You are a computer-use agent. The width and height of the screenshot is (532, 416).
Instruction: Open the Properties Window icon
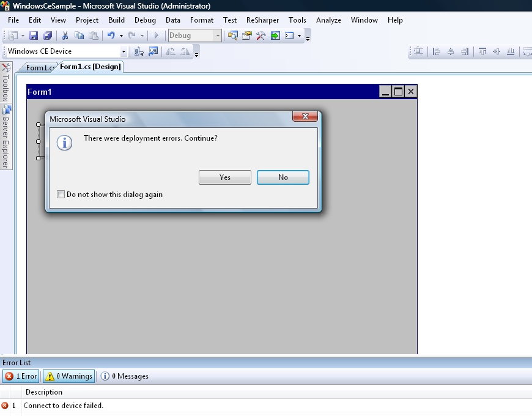click(x=247, y=35)
